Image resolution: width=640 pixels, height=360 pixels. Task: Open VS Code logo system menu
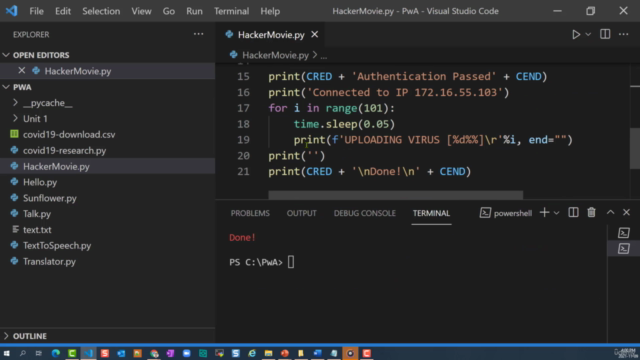11,11
